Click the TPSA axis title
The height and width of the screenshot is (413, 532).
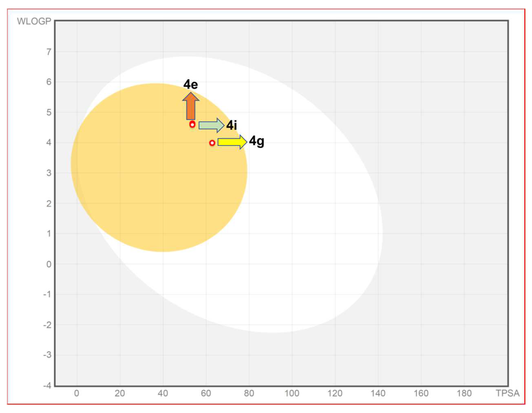point(508,393)
